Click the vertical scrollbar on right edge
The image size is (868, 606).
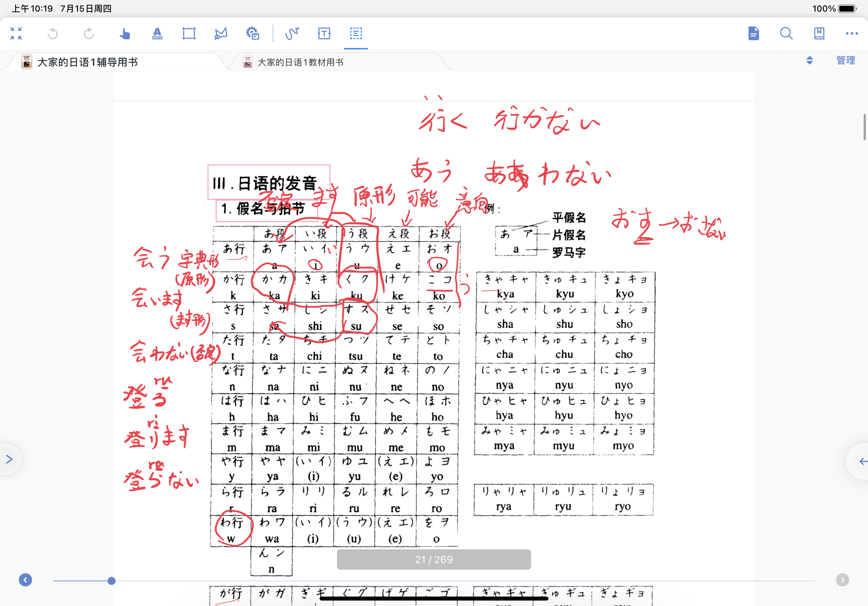point(865,127)
